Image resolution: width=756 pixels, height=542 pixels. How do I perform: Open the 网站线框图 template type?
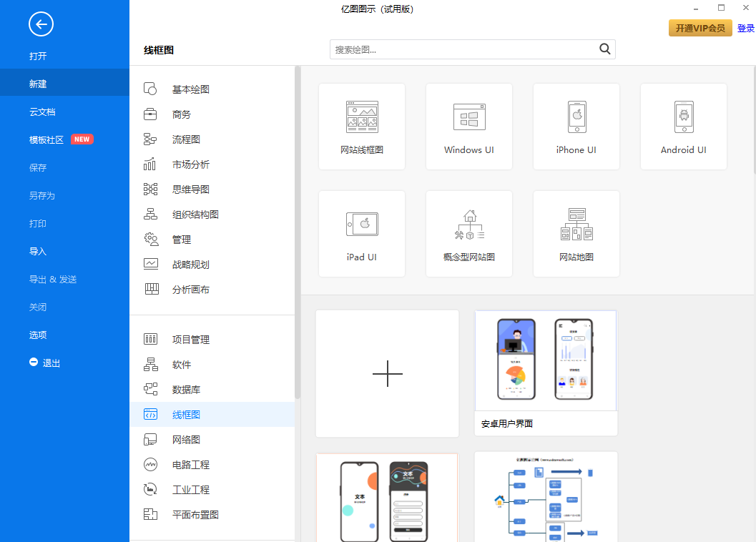click(362, 127)
